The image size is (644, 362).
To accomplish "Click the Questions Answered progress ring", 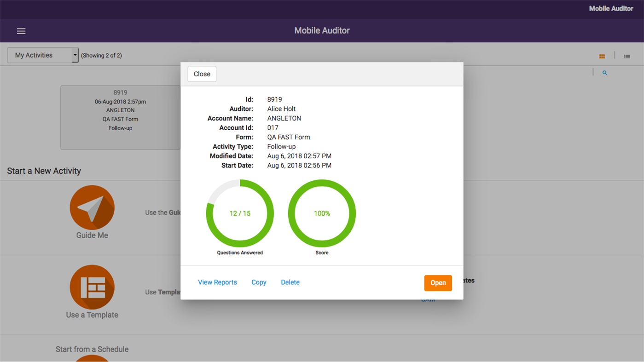I will pyautogui.click(x=240, y=213).
